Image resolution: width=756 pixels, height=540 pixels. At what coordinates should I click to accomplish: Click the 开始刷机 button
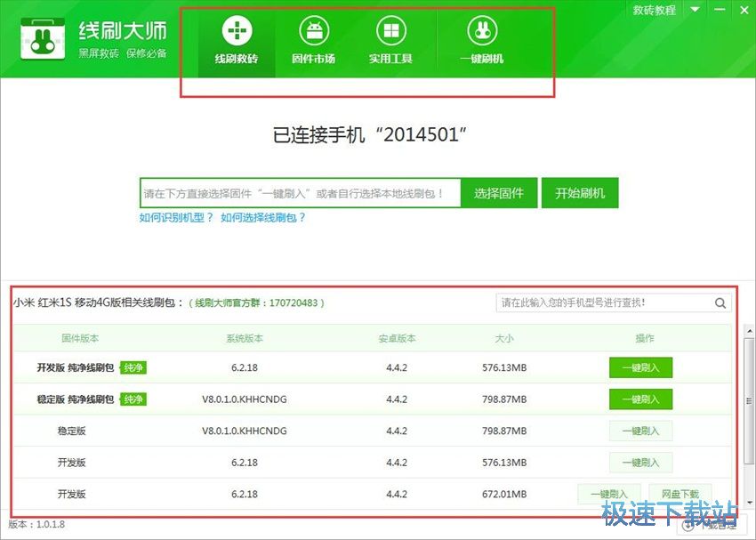(x=580, y=193)
